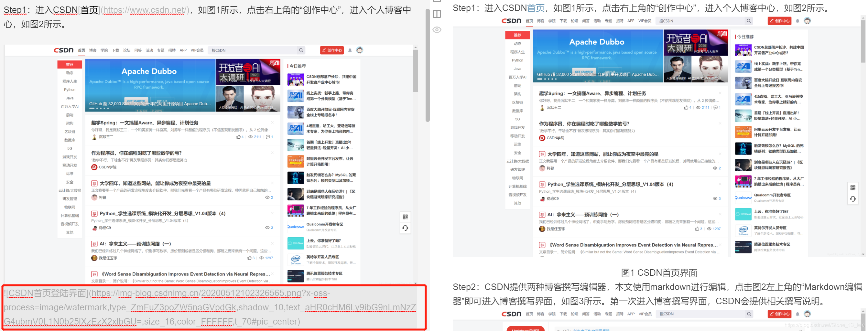Open the Apache Dubbo banner in the editor pane screenshot
Viewport: 868px width, 331px height.
(x=150, y=85)
